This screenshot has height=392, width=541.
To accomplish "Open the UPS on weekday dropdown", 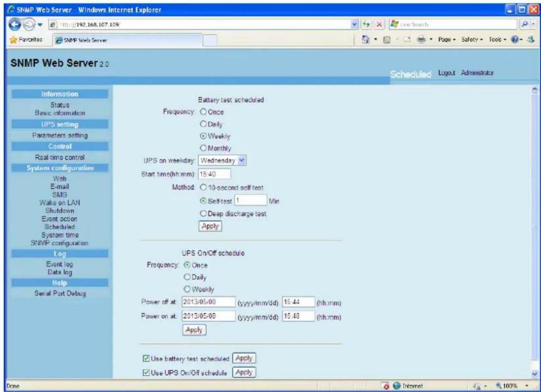I will pyautogui.click(x=223, y=160).
